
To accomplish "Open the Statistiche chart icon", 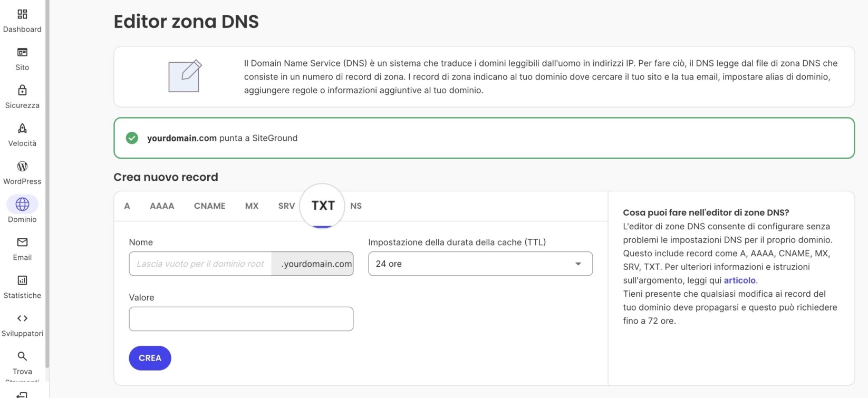I will pos(22,280).
